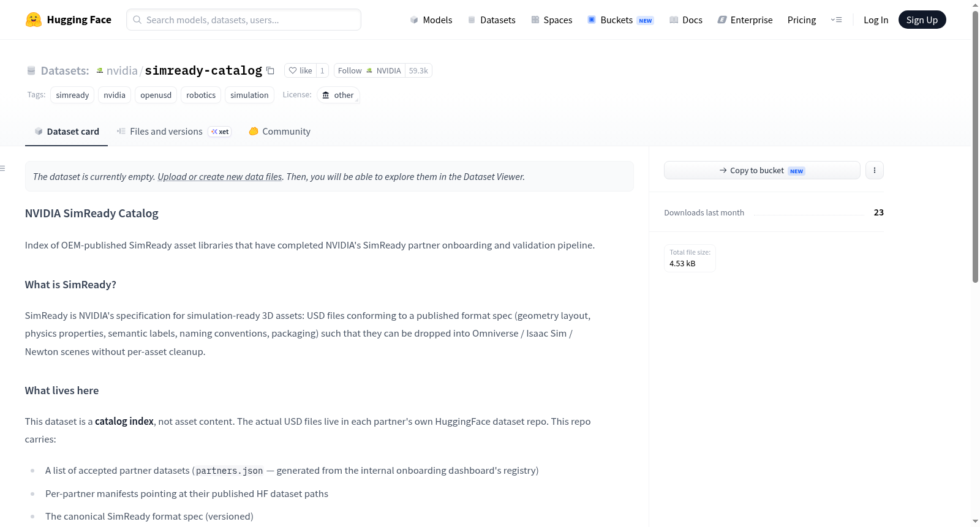Click the three-dot more options button
980x527 pixels.
(x=875, y=170)
